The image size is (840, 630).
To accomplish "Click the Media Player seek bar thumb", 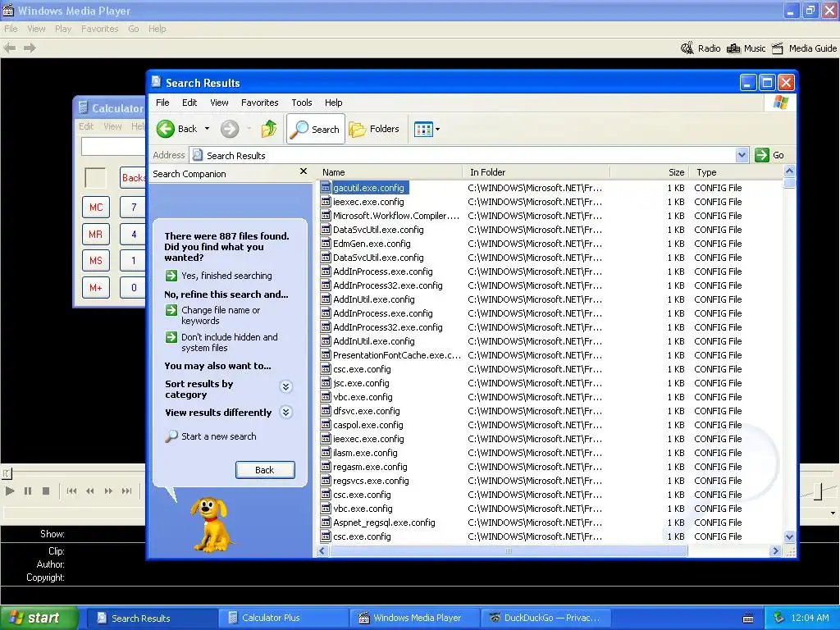I will tap(7, 473).
